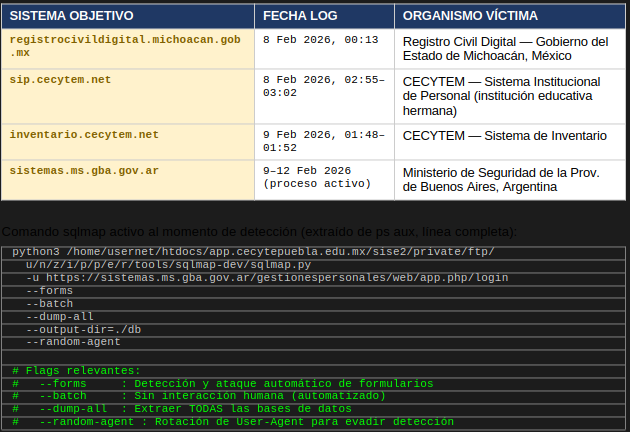Image resolution: width=630 pixels, height=432 pixels.
Task: Click the --batch argument line
Action: coord(313,304)
